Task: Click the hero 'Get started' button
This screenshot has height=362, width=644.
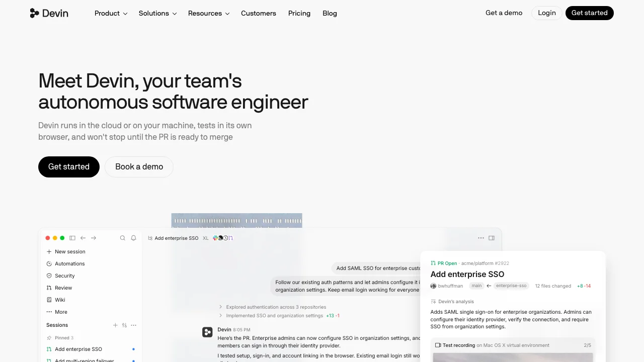Action: [69, 167]
